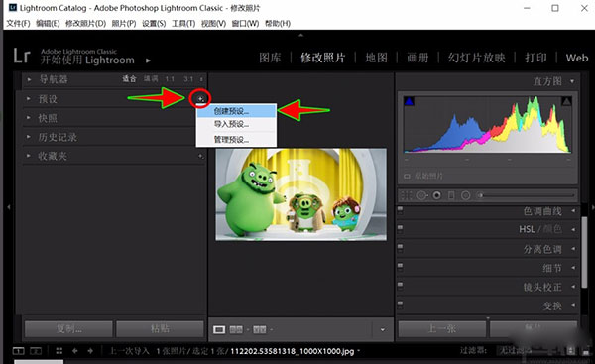
Task: Click the before/after left-right view icon
Action: [236, 329]
